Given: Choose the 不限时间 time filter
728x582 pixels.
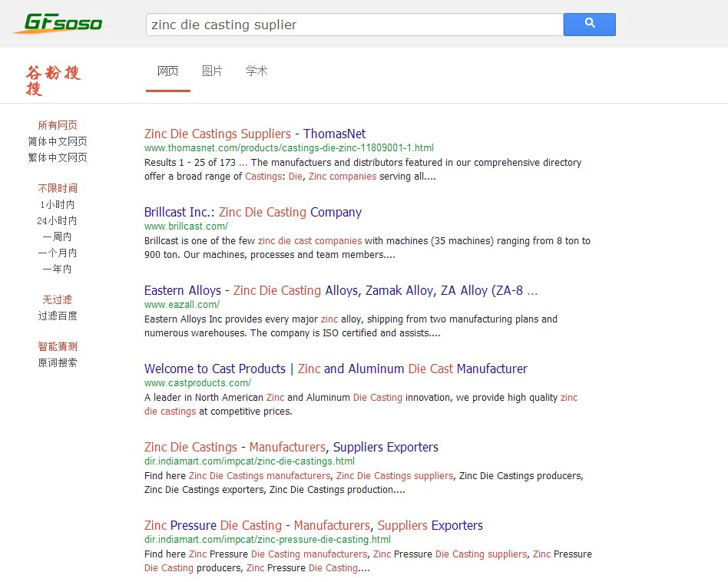Looking at the screenshot, I should point(58,188).
